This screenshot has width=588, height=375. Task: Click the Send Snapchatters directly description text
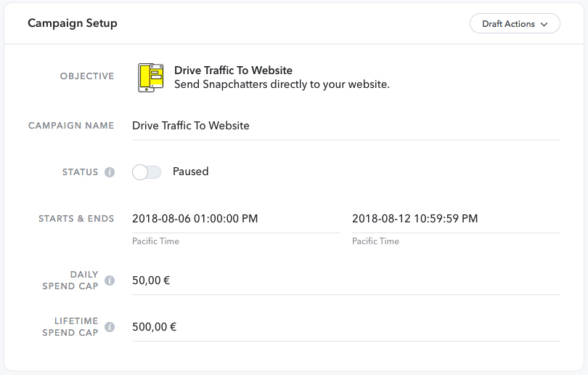282,84
